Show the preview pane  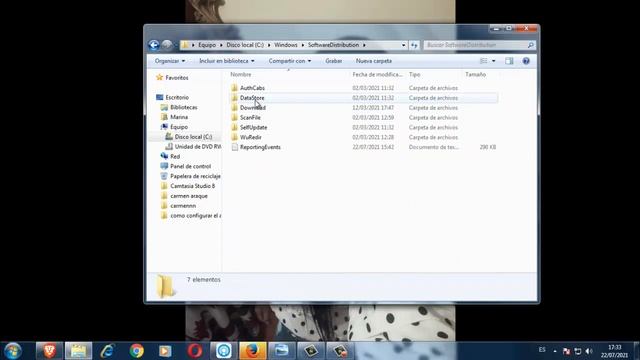509,61
